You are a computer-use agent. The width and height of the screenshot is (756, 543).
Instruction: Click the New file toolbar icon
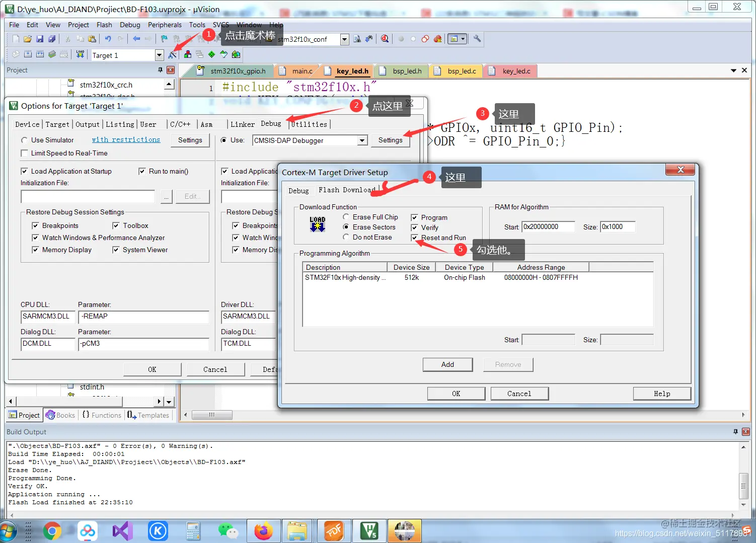coord(16,39)
